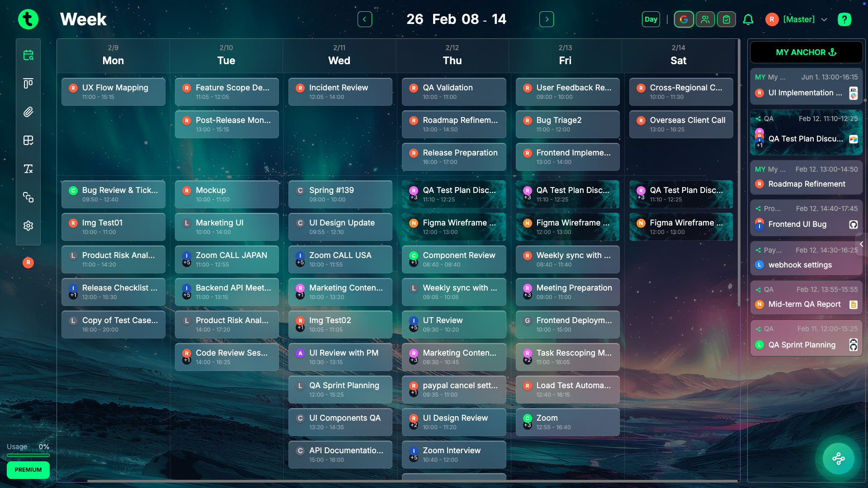868x488 pixels.
Task: Open the calendar search view in sidebar
Action: [28, 55]
